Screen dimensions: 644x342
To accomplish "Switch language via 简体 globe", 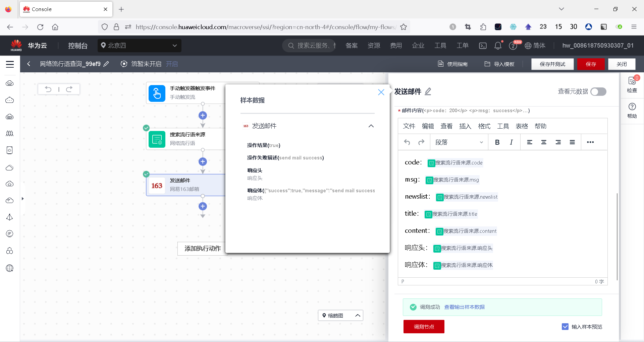I will pos(535,46).
